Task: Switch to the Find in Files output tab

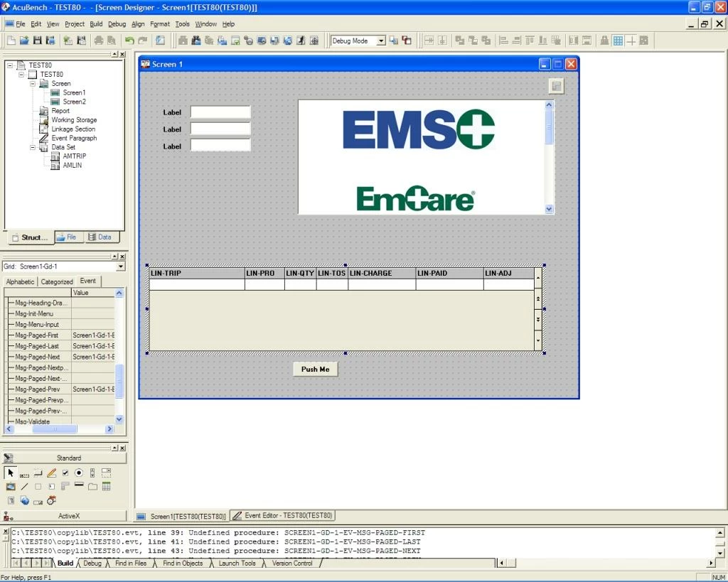Action: point(131,563)
